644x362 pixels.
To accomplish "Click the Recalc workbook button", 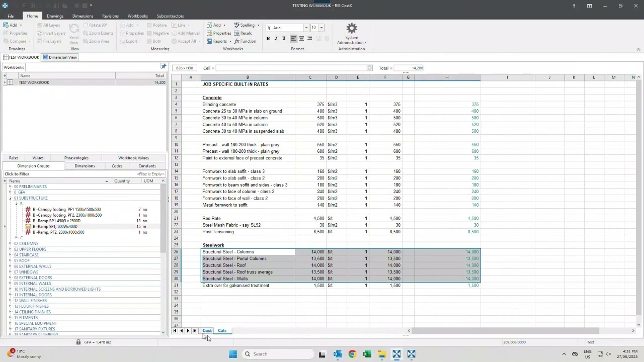I will 243,33.
